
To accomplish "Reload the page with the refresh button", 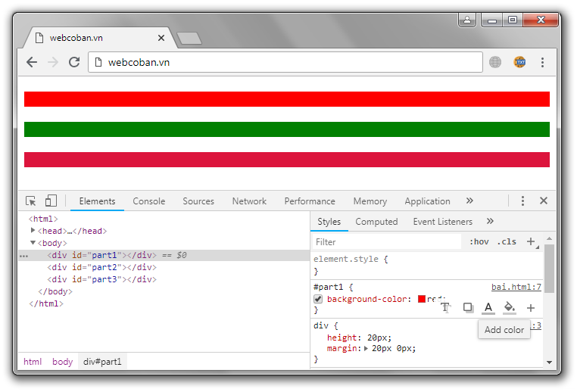I will point(74,62).
